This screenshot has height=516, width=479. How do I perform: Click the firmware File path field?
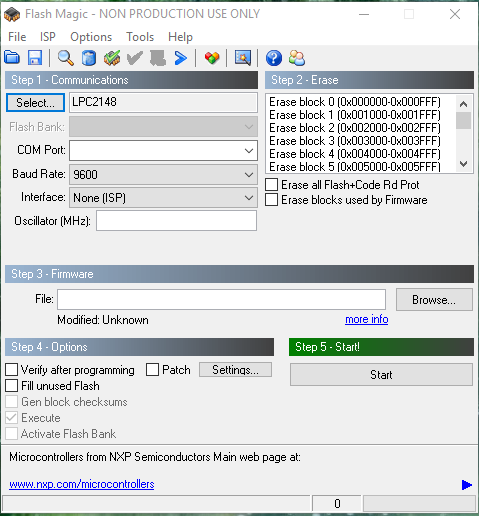point(222,299)
